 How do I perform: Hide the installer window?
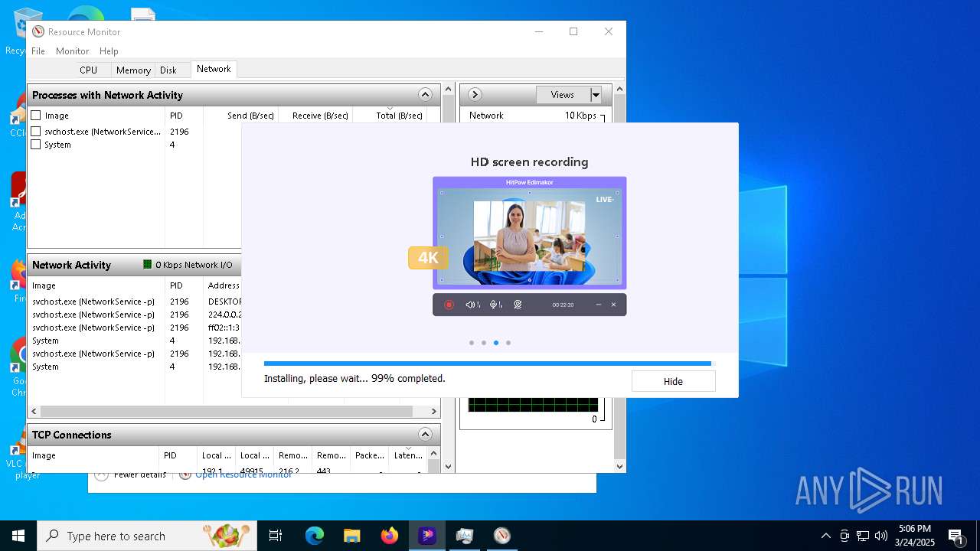673,381
